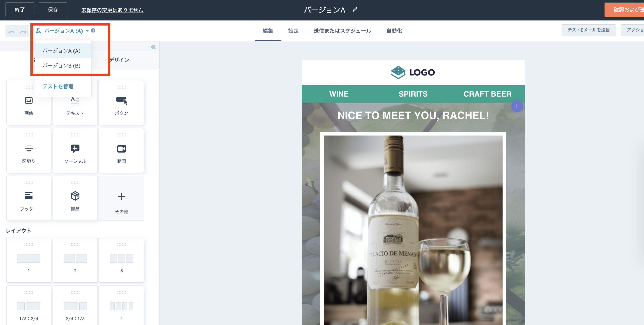Image resolution: width=644 pixels, height=325 pixels.
Task: Click the レイアウト section heading
Action: [x=19, y=231]
